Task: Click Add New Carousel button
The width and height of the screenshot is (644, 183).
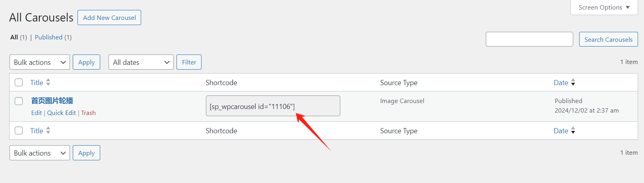Action: point(109,18)
